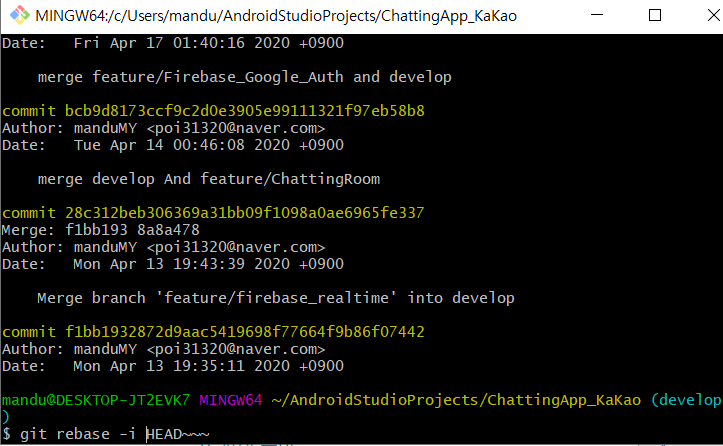
Task: Click the magenta 'MINGW64' prompt text
Action: (231, 400)
